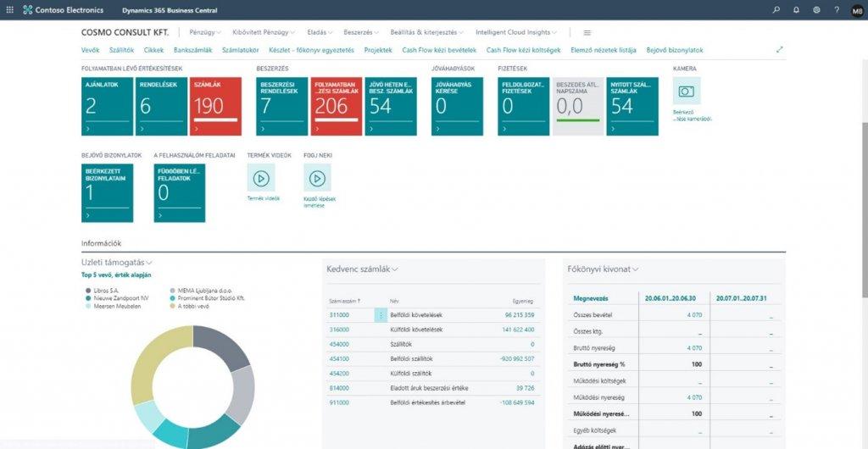Click the search magnifier icon
The height and width of the screenshot is (449, 868).
click(x=776, y=10)
